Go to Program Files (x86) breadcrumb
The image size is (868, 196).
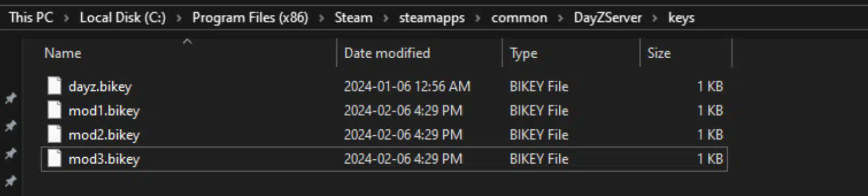click(x=250, y=18)
